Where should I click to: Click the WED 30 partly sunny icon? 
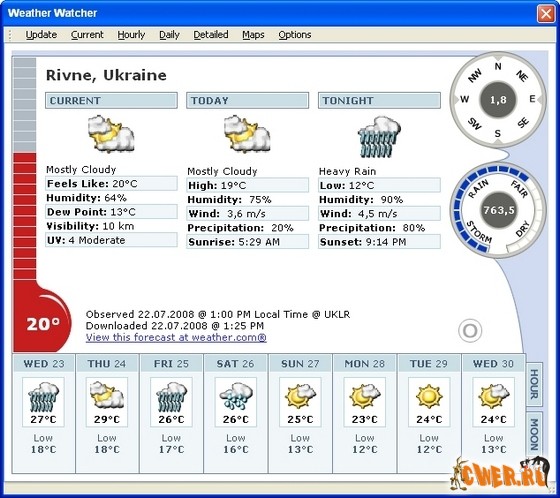coord(494,395)
